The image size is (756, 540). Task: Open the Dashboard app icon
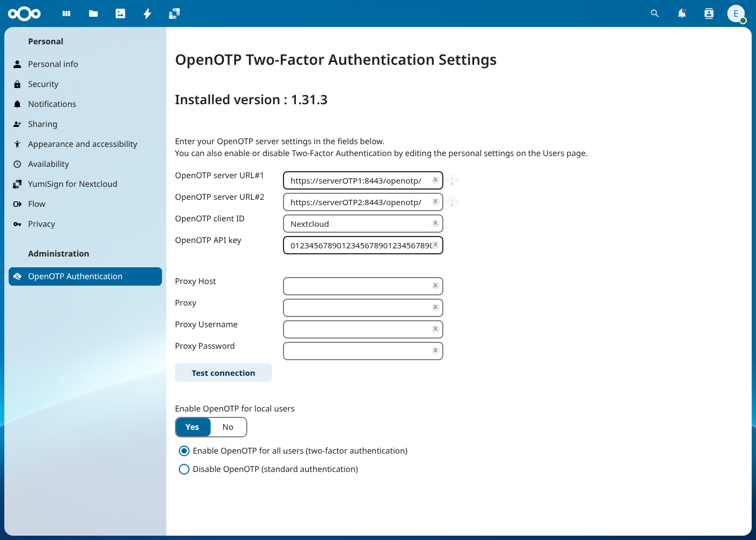click(66, 13)
